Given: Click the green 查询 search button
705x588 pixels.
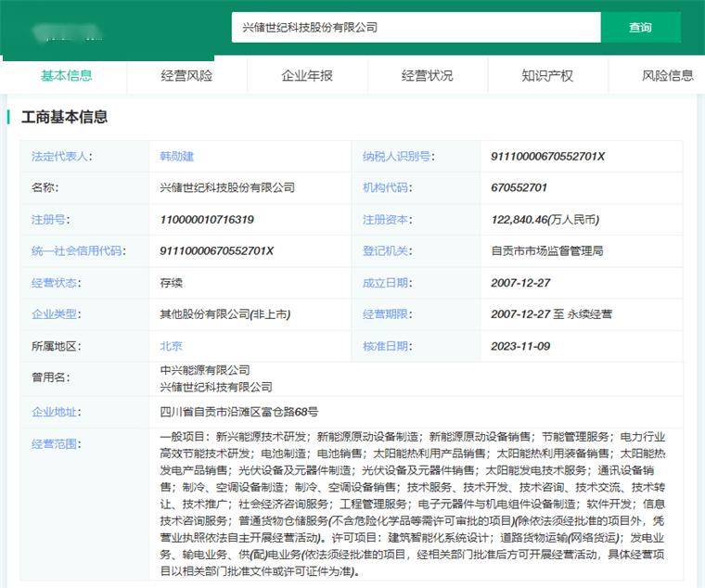Looking at the screenshot, I should pos(641,28).
